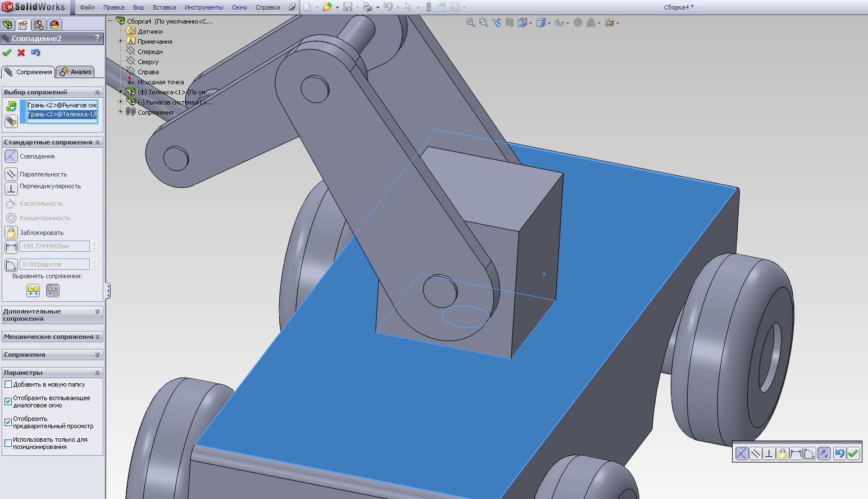
Task: Click perpendicular mate in floating popup toolbar
Action: [769, 453]
